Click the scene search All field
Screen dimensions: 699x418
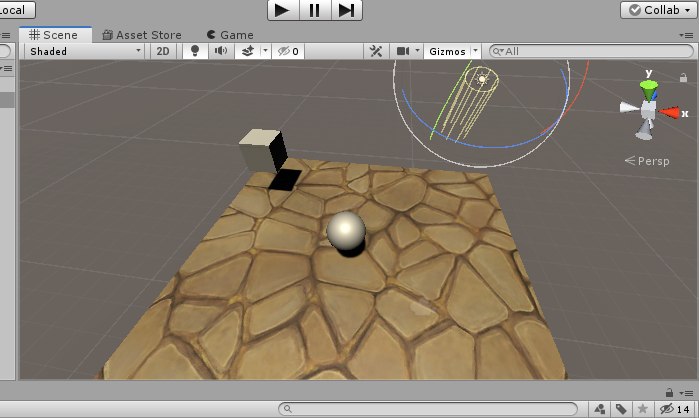592,51
